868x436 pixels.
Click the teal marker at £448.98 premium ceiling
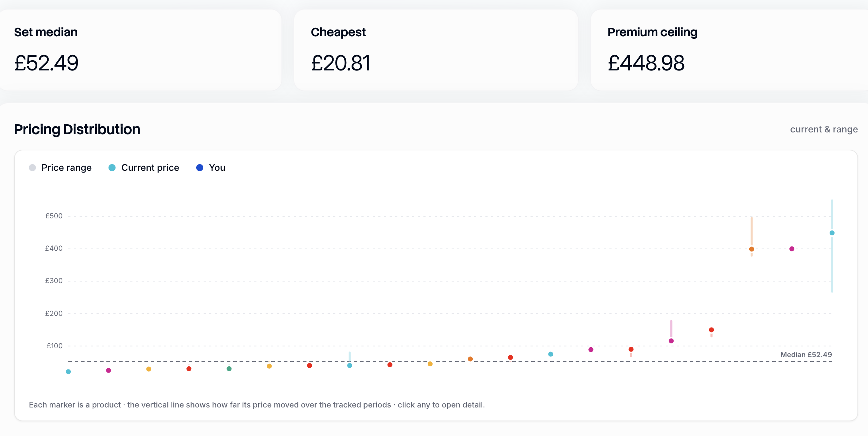(x=832, y=233)
